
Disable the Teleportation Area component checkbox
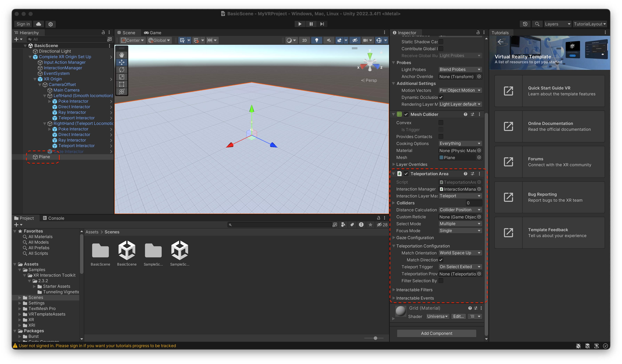pyautogui.click(x=406, y=174)
